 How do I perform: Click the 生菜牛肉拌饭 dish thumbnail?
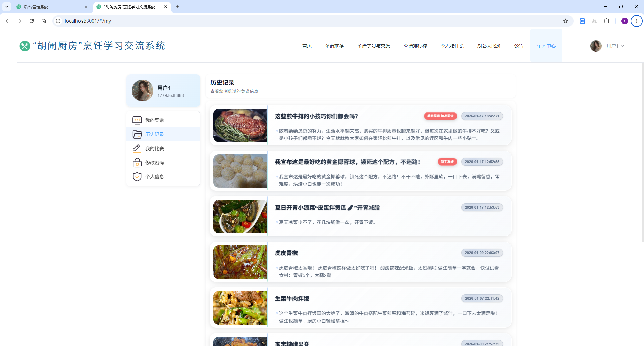point(240,308)
